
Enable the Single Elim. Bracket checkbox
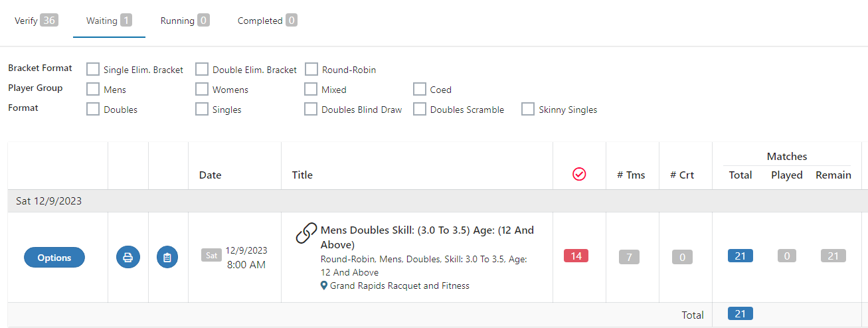[x=93, y=69]
